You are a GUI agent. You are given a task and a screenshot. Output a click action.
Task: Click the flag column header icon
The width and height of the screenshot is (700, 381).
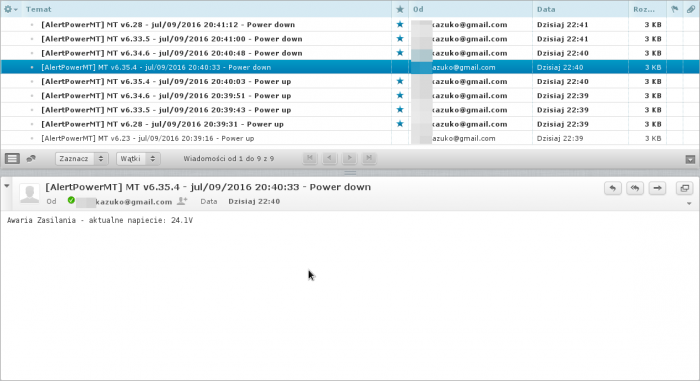tap(675, 9)
